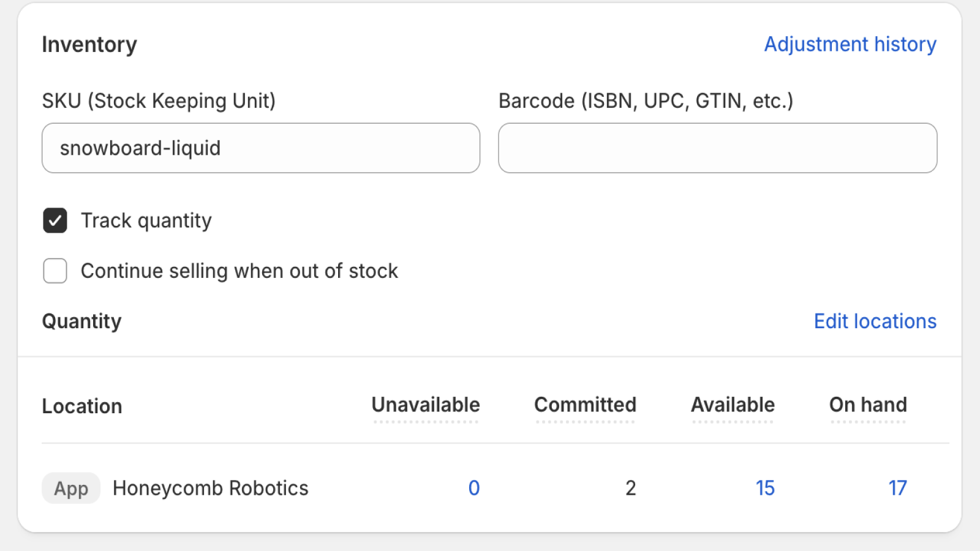Click the Location column header

tap(81, 406)
